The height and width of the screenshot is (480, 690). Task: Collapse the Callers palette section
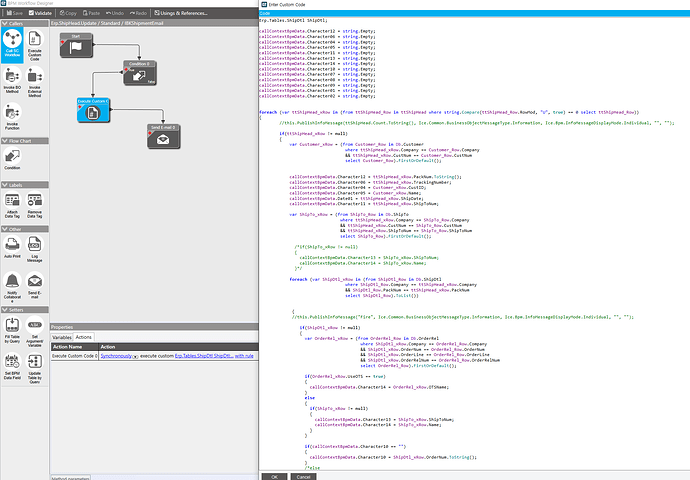coord(5,23)
